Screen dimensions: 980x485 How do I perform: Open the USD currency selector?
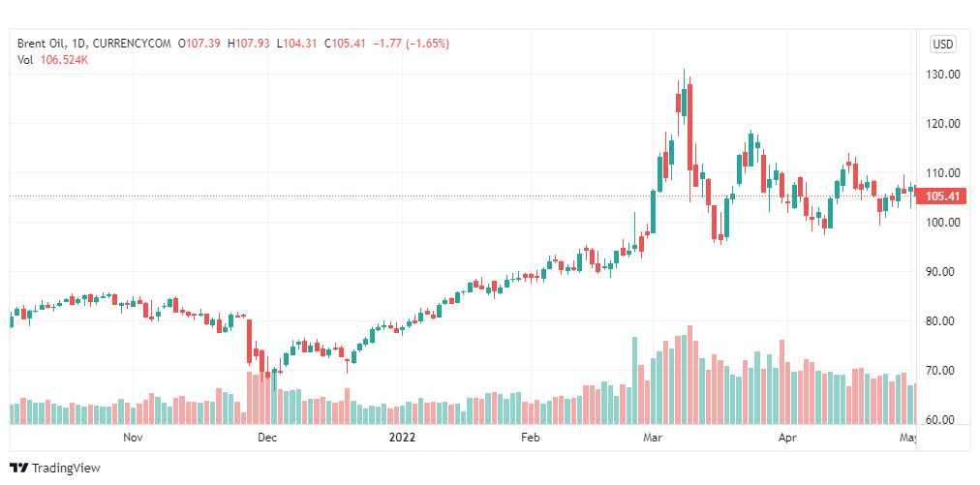(x=942, y=45)
